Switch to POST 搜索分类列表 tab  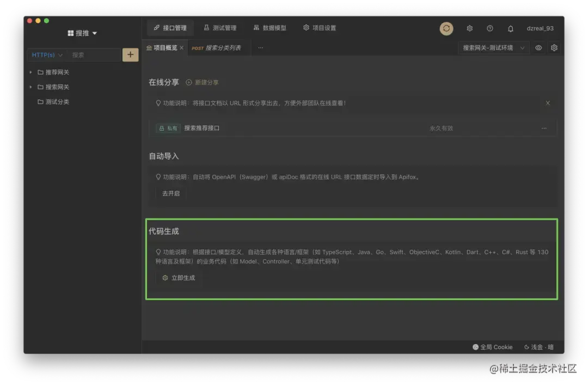216,48
